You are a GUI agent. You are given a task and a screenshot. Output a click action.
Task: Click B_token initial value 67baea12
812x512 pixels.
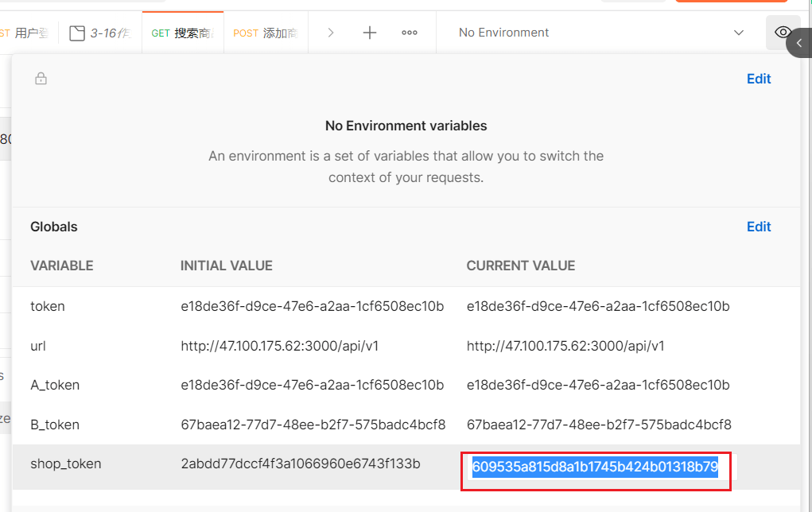[x=313, y=425]
